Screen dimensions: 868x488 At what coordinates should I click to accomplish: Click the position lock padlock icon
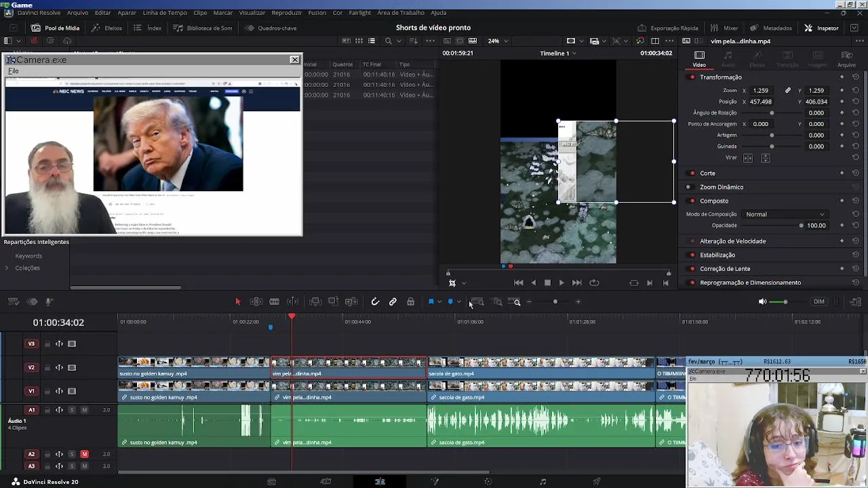410,302
